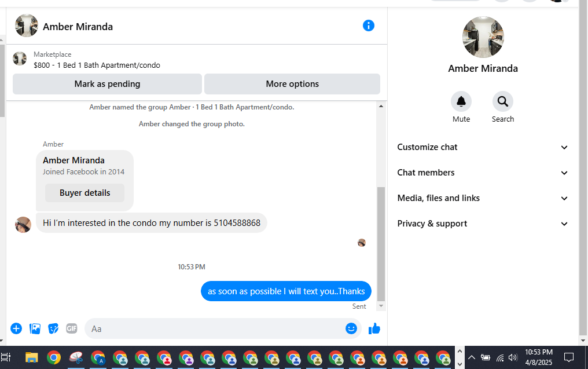Image resolution: width=588 pixels, height=369 pixels.
Task: View Buyer details for Amber Miranda
Action: point(84,193)
